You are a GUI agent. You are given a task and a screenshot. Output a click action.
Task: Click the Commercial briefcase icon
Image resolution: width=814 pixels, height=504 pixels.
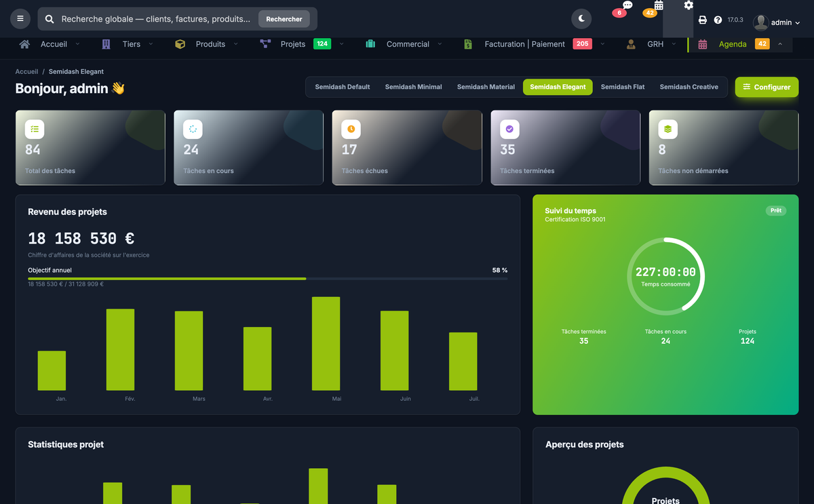[x=370, y=44]
